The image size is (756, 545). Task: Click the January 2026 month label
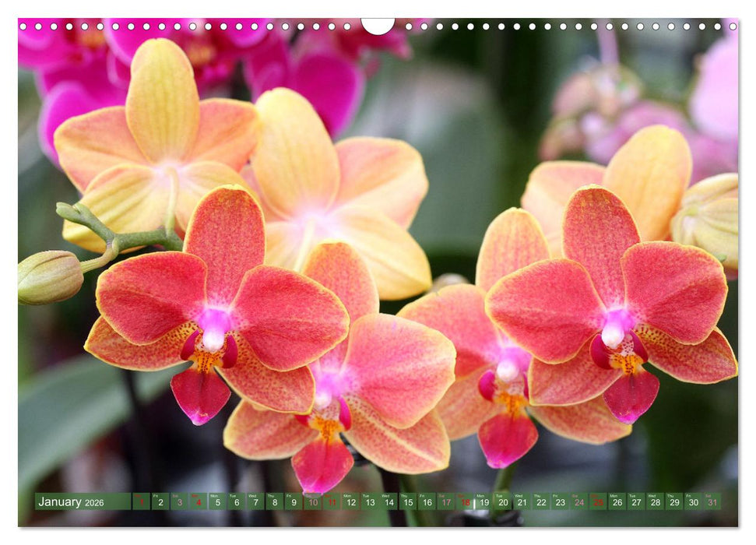[x=72, y=502]
